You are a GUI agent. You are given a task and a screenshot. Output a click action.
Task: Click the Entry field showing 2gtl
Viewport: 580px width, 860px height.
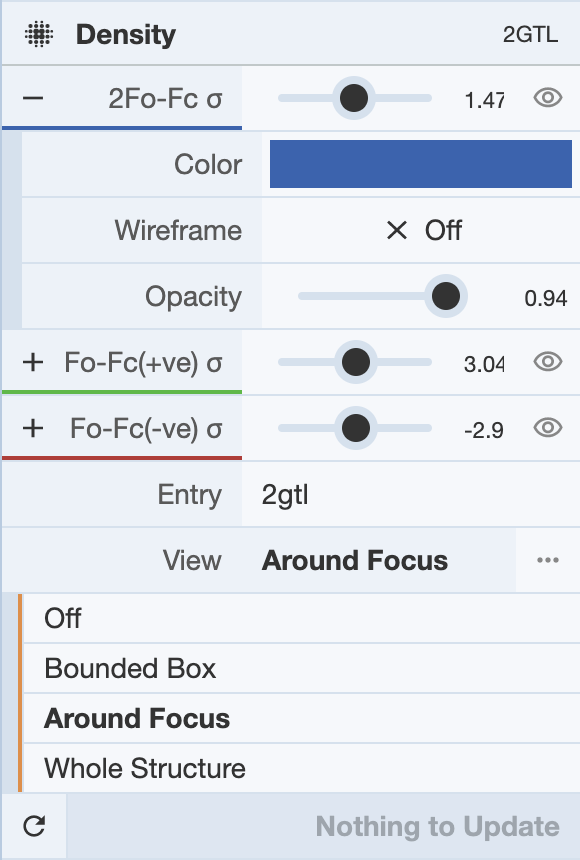click(410, 494)
